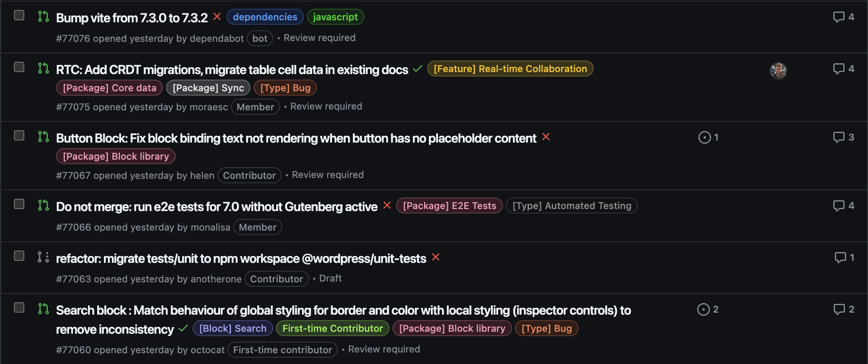Click the First-time Contributor label on Search block PR
The width and height of the screenshot is (868, 364).
click(332, 328)
